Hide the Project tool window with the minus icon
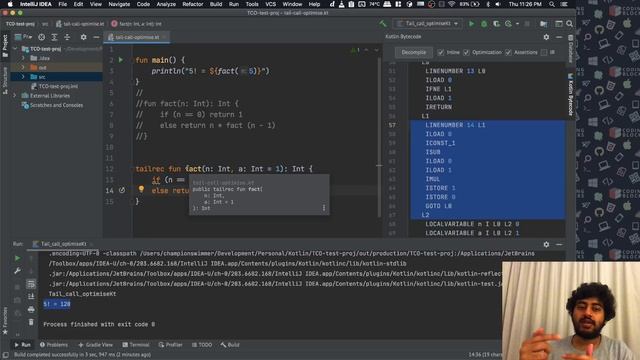This screenshot has height=360, width=640. click(x=96, y=37)
